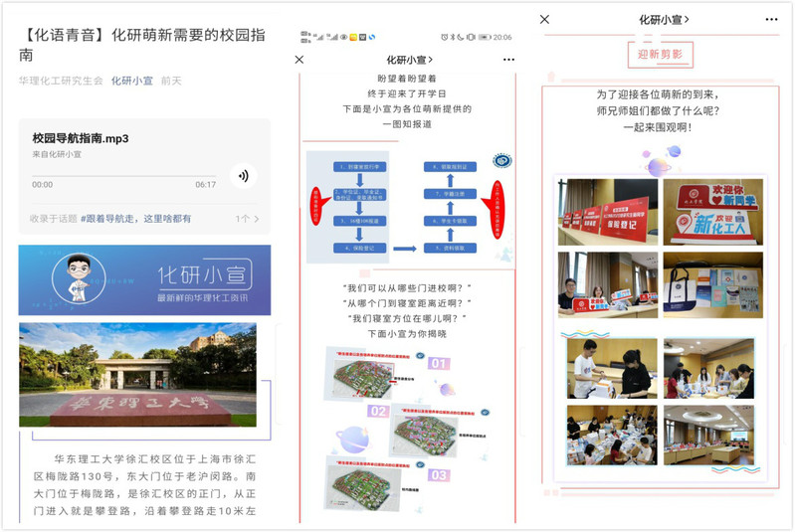Open the campus gate photo of 华东理工大学
Viewport: 795px width, 532px height.
pyautogui.click(x=137, y=373)
